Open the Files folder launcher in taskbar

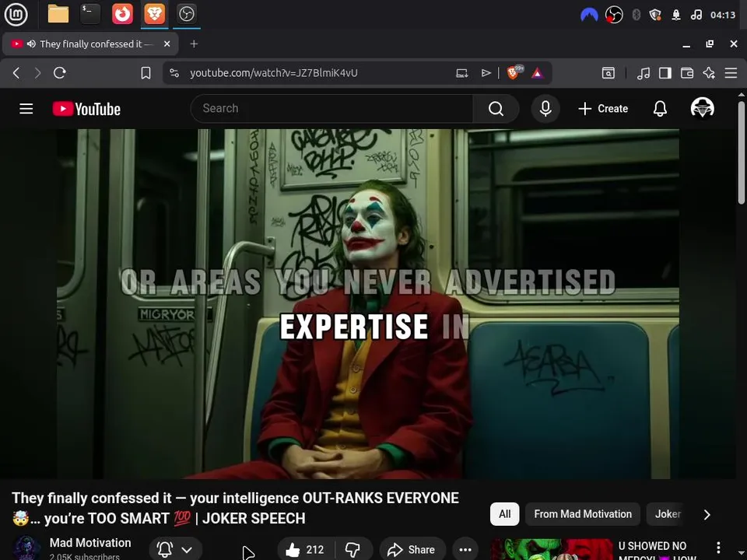[x=58, y=14]
